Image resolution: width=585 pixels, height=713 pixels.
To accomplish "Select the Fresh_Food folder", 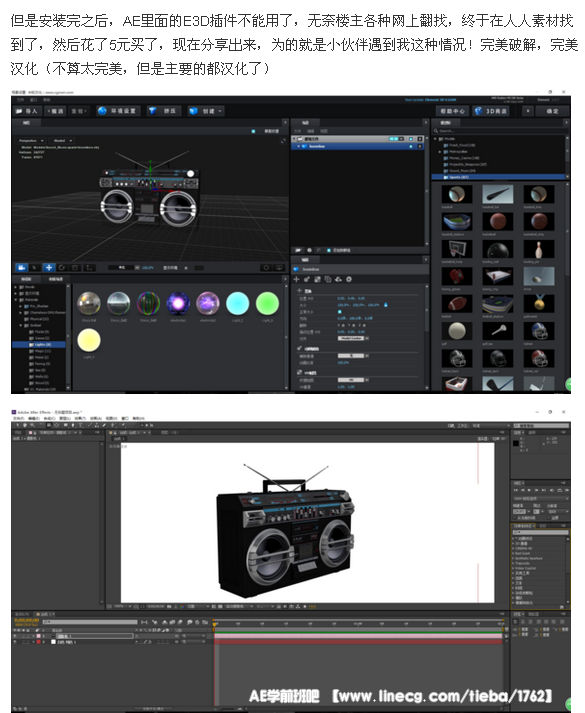I will point(462,145).
